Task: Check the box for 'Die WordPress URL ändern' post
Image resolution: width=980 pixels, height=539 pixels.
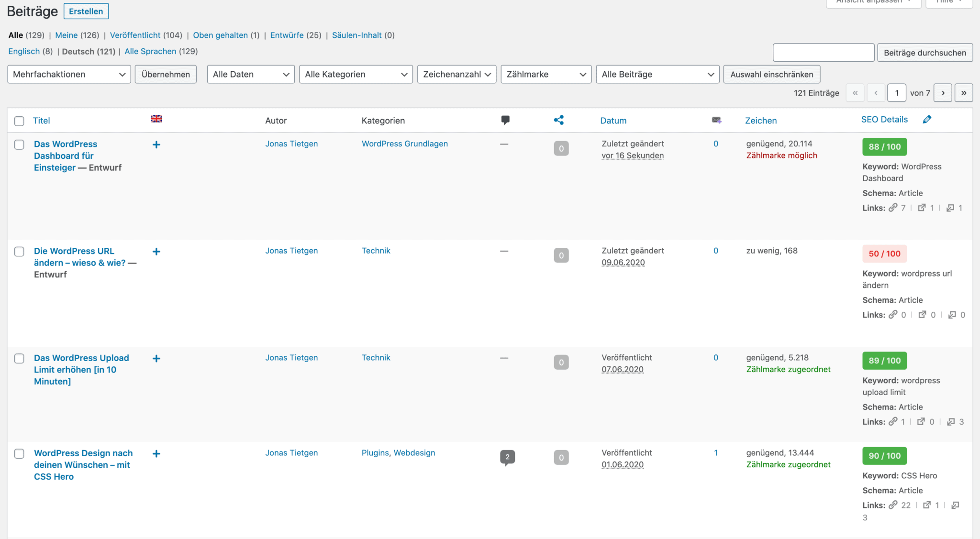Action: (x=19, y=251)
